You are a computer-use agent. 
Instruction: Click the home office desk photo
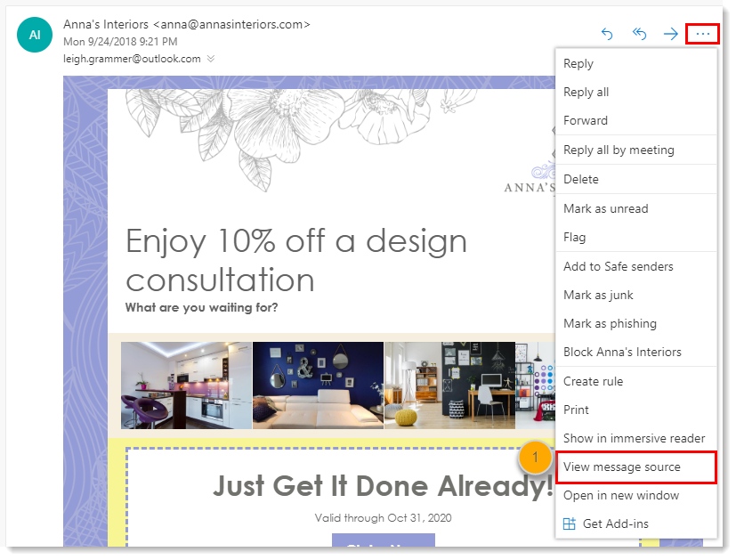tap(449, 386)
